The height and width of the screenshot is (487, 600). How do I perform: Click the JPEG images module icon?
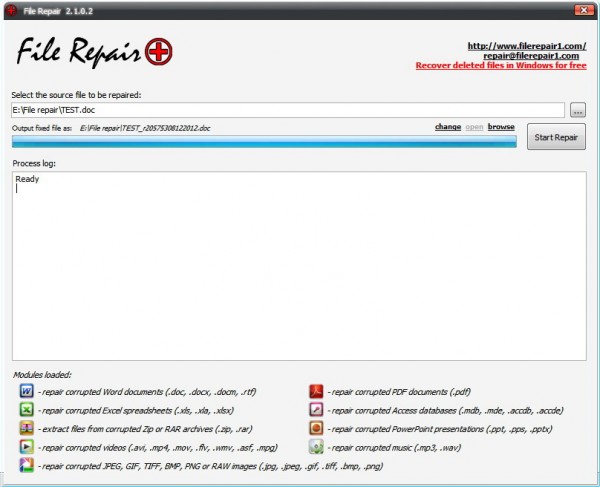tap(26, 465)
